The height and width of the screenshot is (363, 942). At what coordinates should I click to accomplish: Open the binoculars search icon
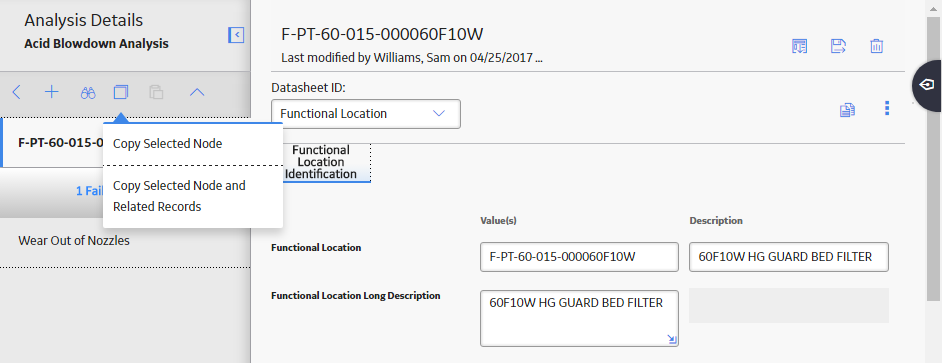click(x=88, y=93)
